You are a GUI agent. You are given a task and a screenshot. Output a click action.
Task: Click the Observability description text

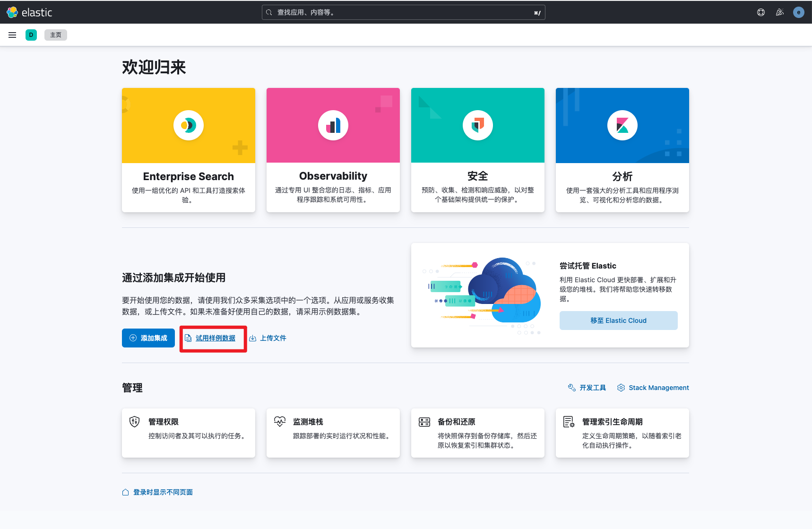point(333,195)
